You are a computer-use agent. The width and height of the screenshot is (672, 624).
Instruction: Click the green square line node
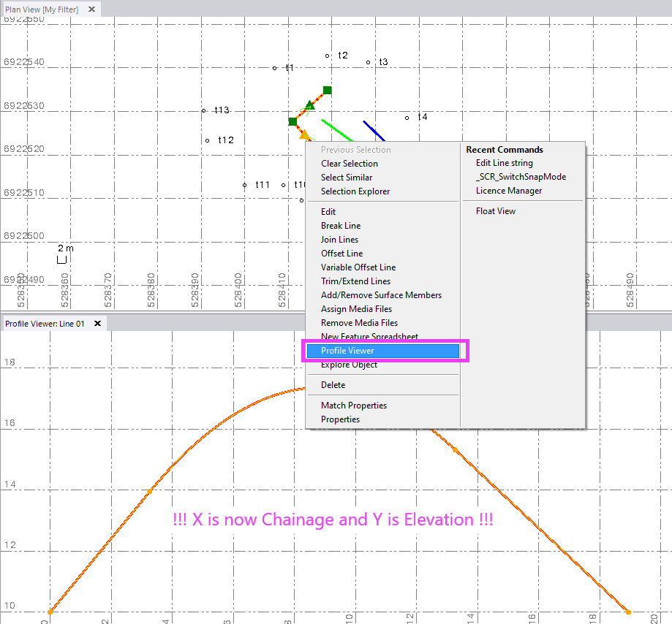328,90
